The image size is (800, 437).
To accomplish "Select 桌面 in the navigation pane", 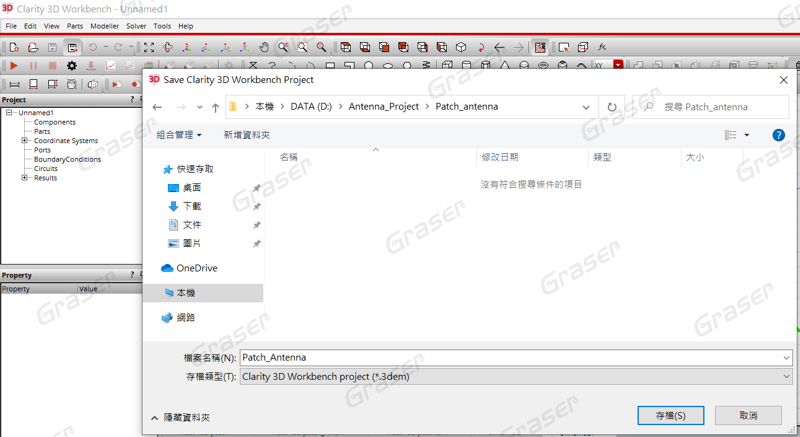I will click(191, 188).
